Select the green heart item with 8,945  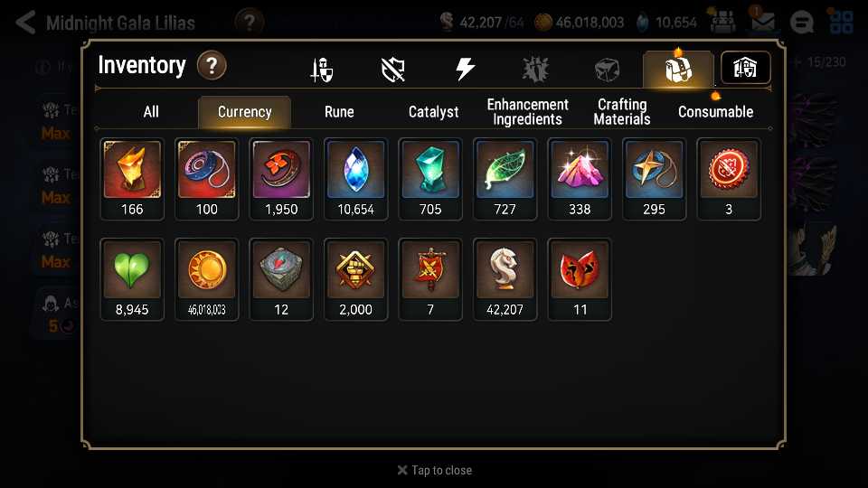click(132, 279)
